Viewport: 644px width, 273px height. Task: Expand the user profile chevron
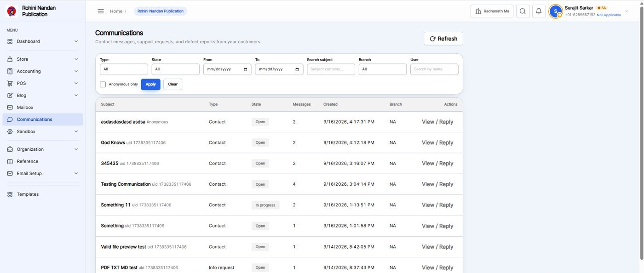(627, 11)
